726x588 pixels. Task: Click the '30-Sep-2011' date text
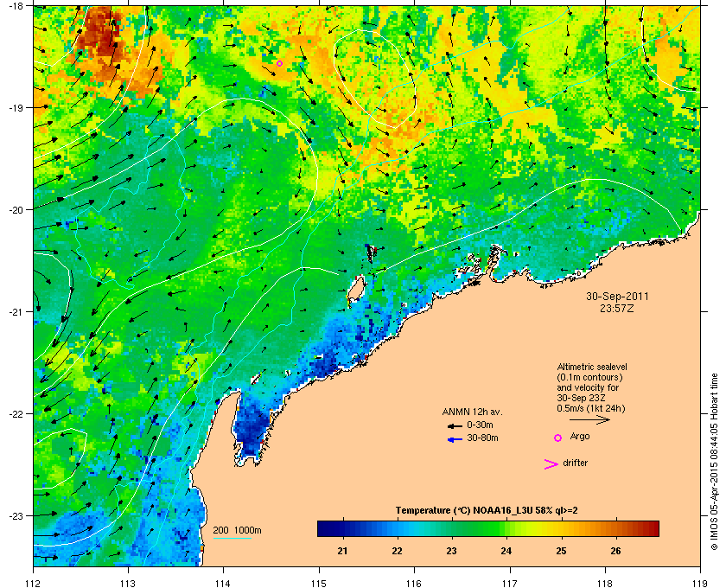[617, 297]
